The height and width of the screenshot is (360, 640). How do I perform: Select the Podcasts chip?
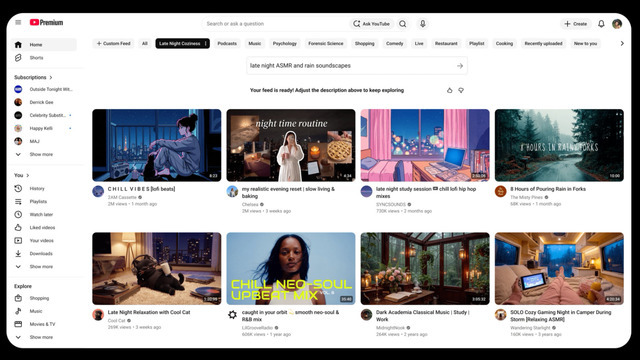click(x=227, y=43)
